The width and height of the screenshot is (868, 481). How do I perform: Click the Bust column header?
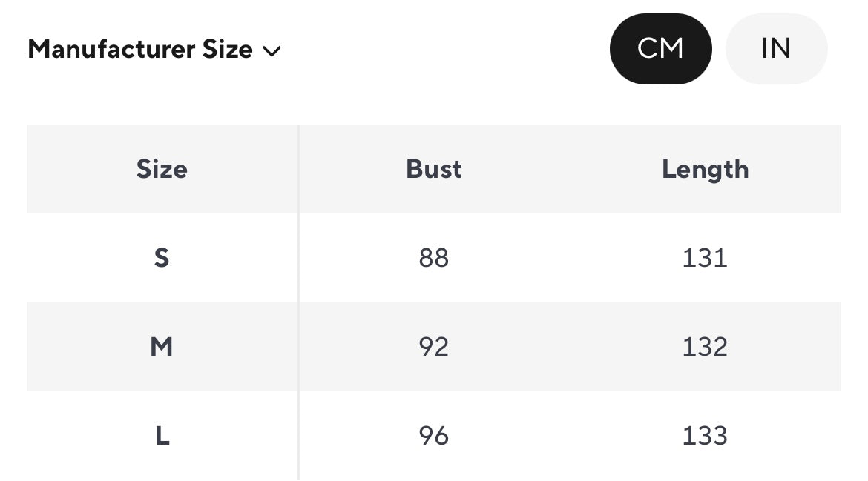click(x=433, y=169)
